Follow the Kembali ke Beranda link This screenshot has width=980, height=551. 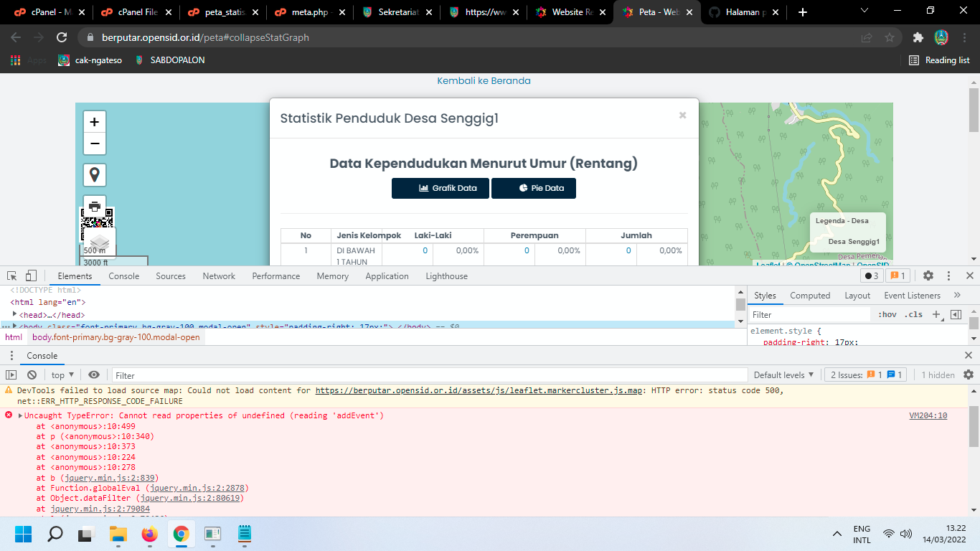coord(484,81)
